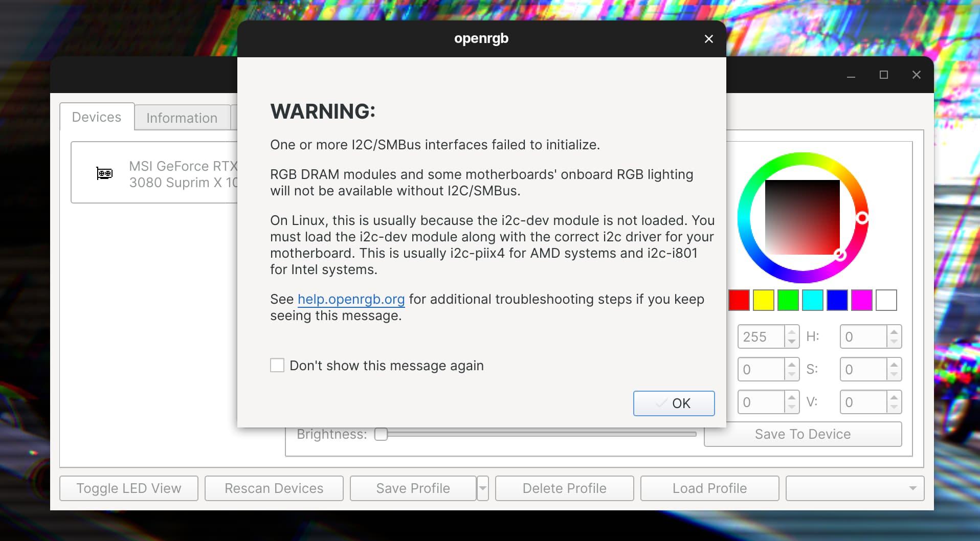Viewport: 980px width, 541px height.
Task: Increase the red value 255 stepper
Action: click(792, 332)
